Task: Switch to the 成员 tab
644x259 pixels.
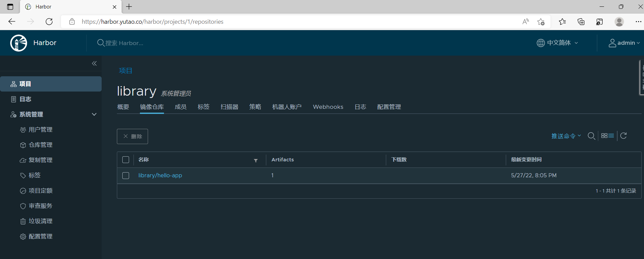Action: pyautogui.click(x=181, y=107)
